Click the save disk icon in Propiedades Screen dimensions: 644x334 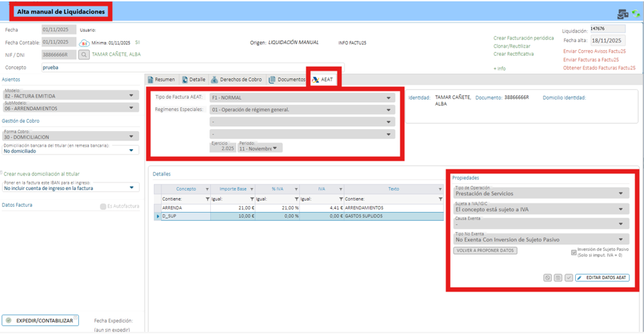[558, 278]
